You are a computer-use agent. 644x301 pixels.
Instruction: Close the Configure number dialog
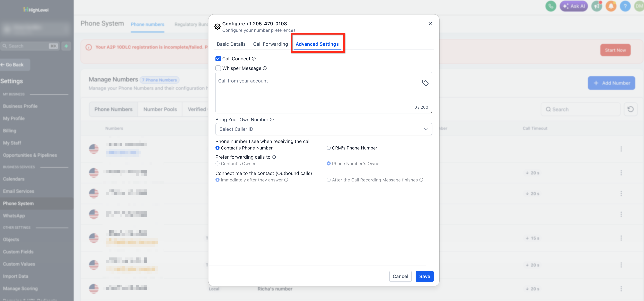[x=430, y=24]
